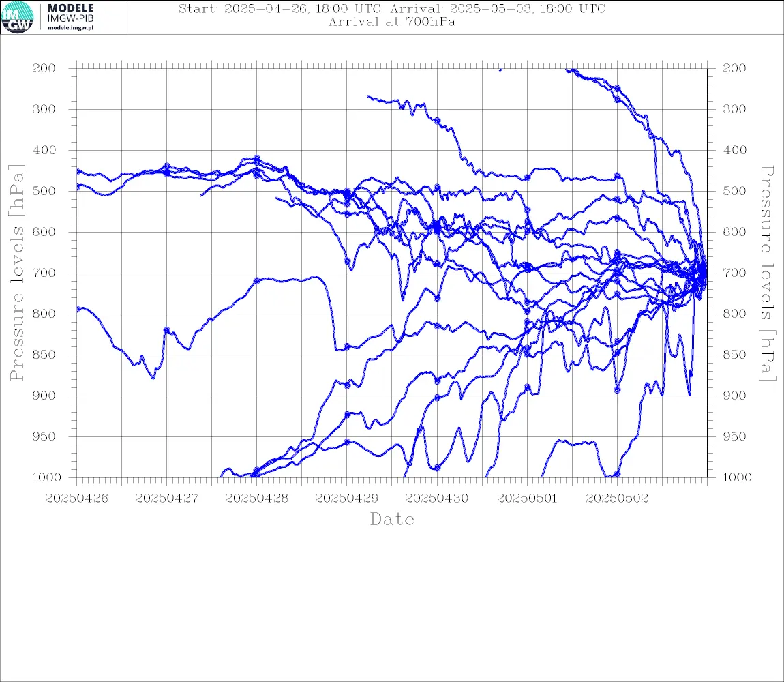Image resolution: width=784 pixels, height=682 pixels.
Task: Click the right axis 500 label
Action: [x=734, y=191]
